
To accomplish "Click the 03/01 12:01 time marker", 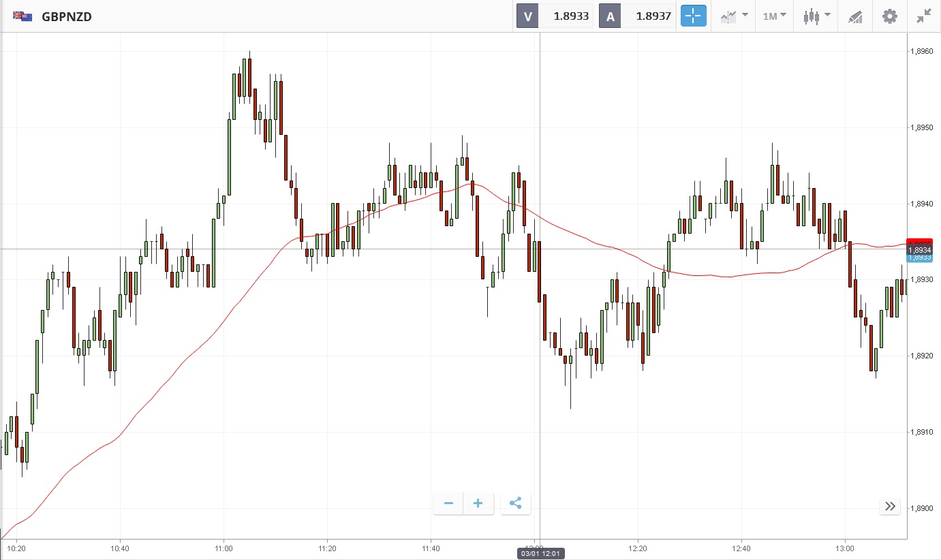I will coord(540,553).
